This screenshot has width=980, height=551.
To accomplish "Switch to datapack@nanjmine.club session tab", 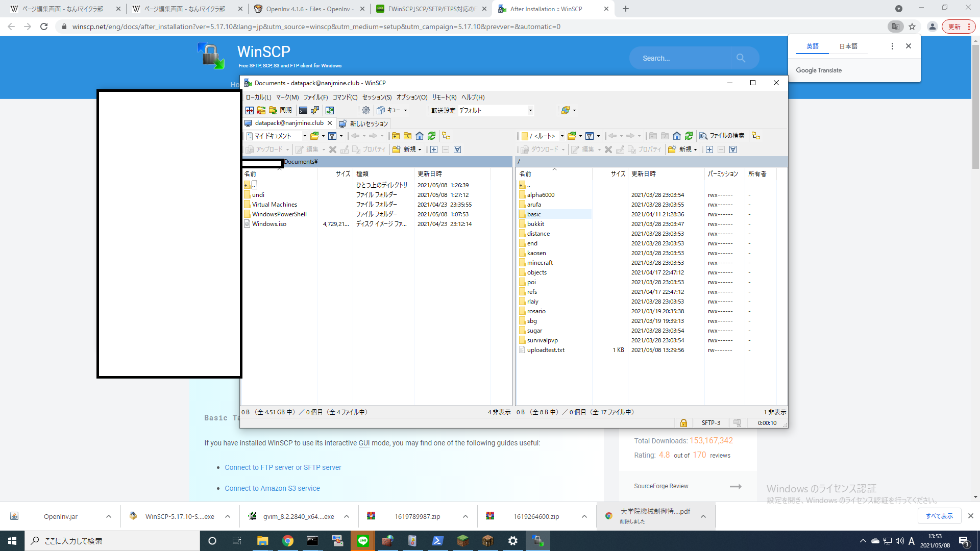I will pos(289,123).
